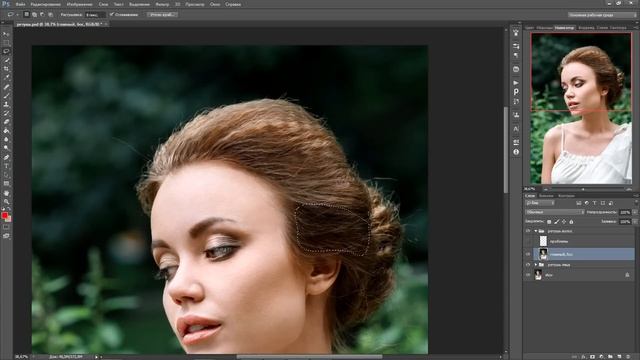
Task: Toggle Quick Mask mode icon
Action: click(6, 227)
